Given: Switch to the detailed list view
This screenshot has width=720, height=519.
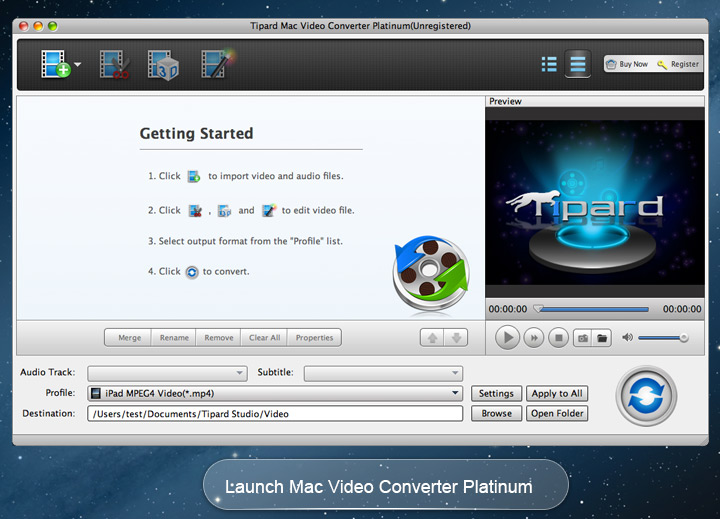Looking at the screenshot, I should (549, 64).
